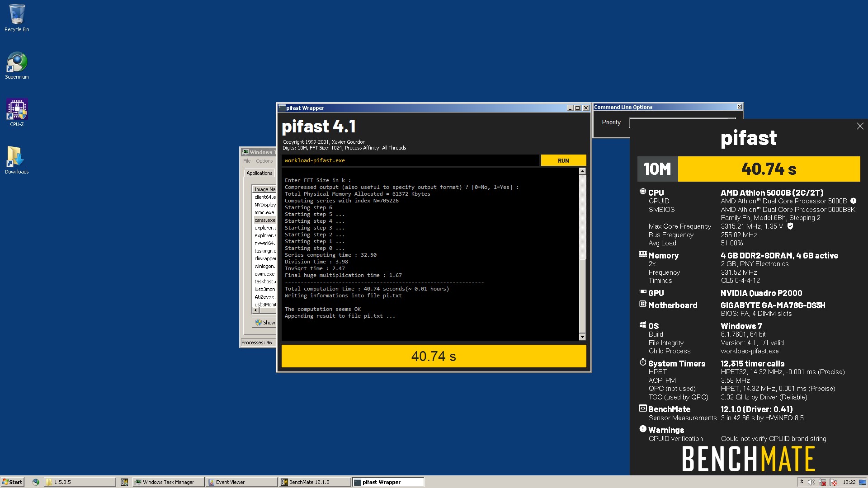
Task: Select the Recycle Bin desktop icon
Action: click(17, 18)
